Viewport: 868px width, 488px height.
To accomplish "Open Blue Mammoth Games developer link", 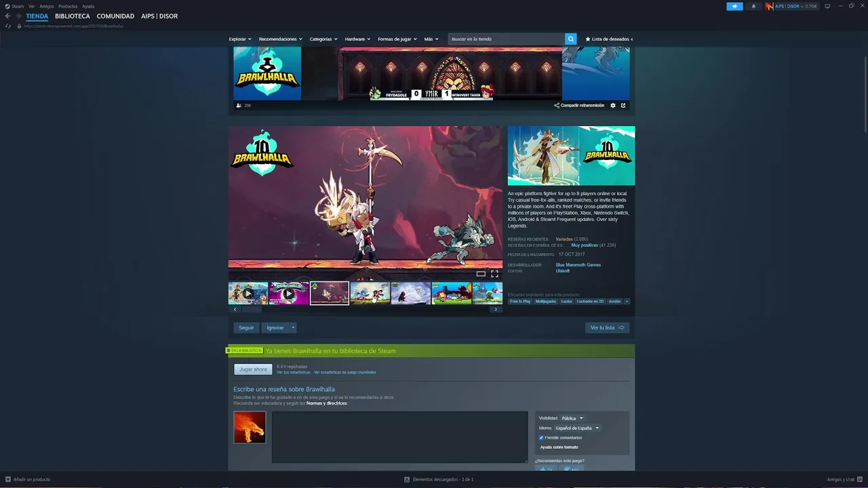I will tap(578, 265).
